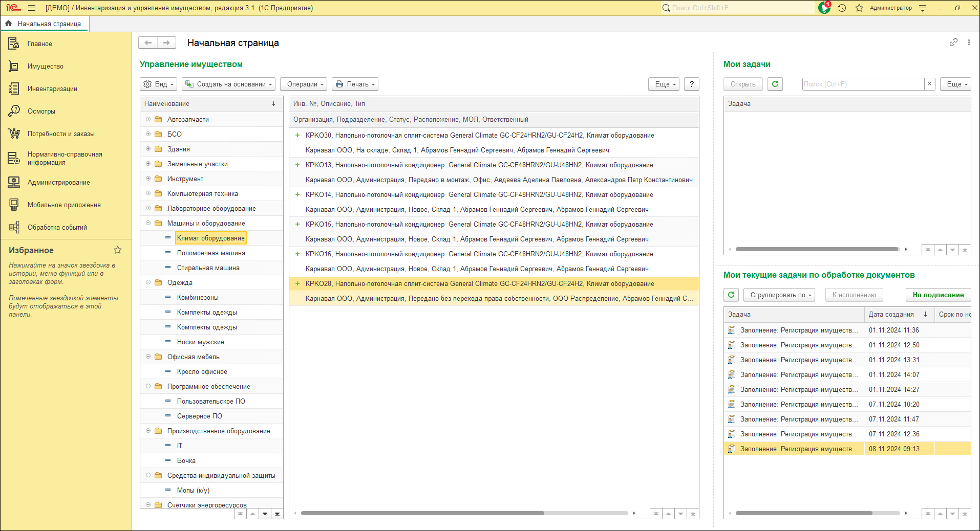This screenshot has width=980, height=531.
Task: Open Обработка событий icon in sidebar
Action: 14,227
